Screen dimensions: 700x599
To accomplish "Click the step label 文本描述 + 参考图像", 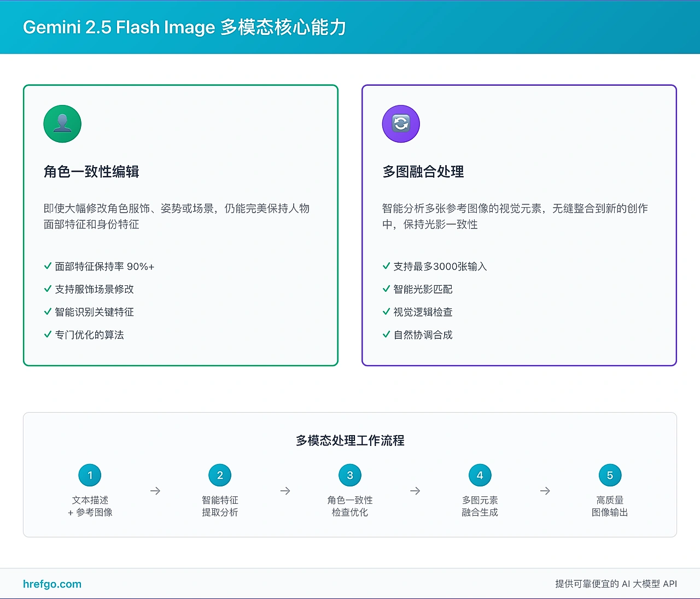I will [90, 506].
